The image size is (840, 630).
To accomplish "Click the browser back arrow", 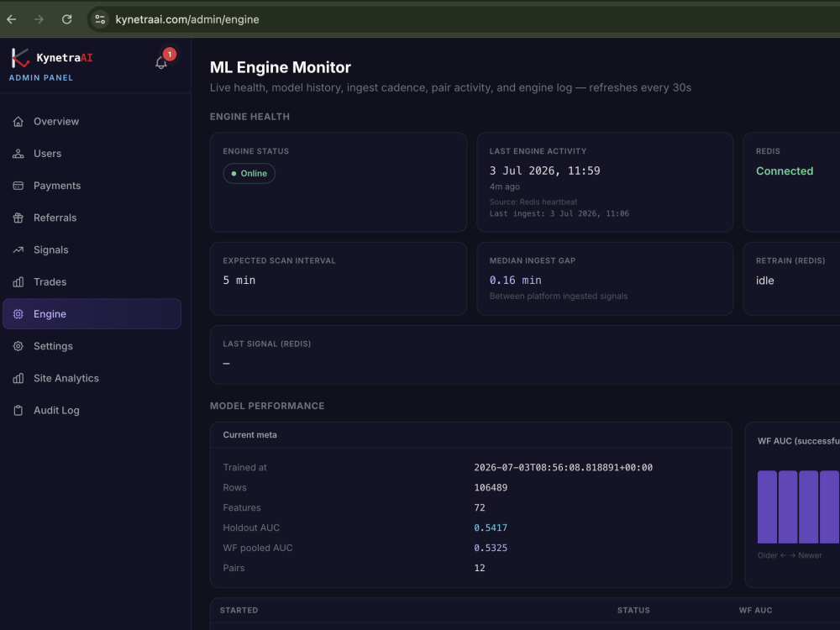I will (11, 19).
